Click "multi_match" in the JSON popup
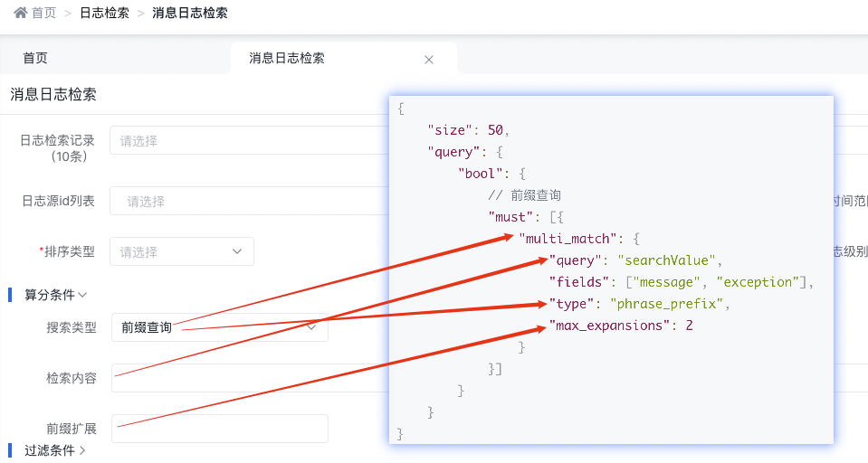This screenshot has height=463, width=868. coord(568,239)
